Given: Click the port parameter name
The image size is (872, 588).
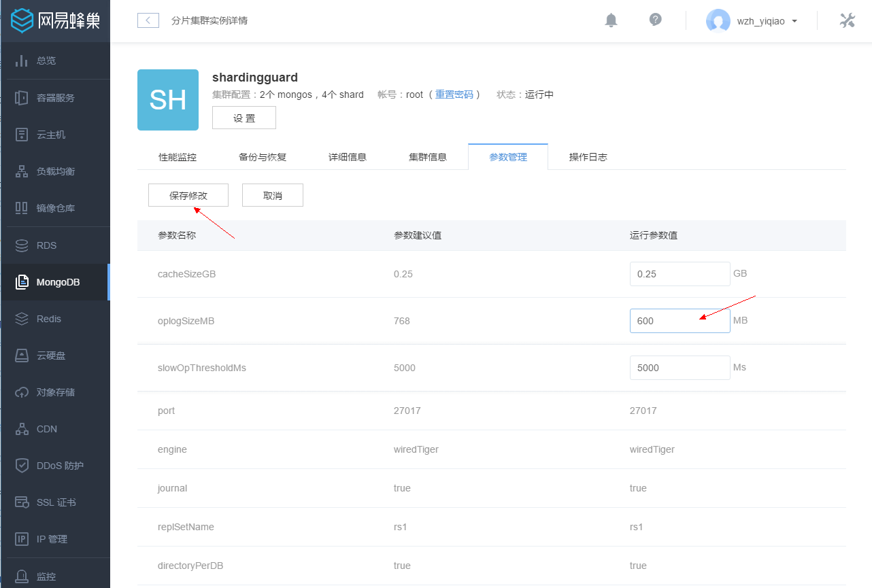Looking at the screenshot, I should [x=167, y=411].
